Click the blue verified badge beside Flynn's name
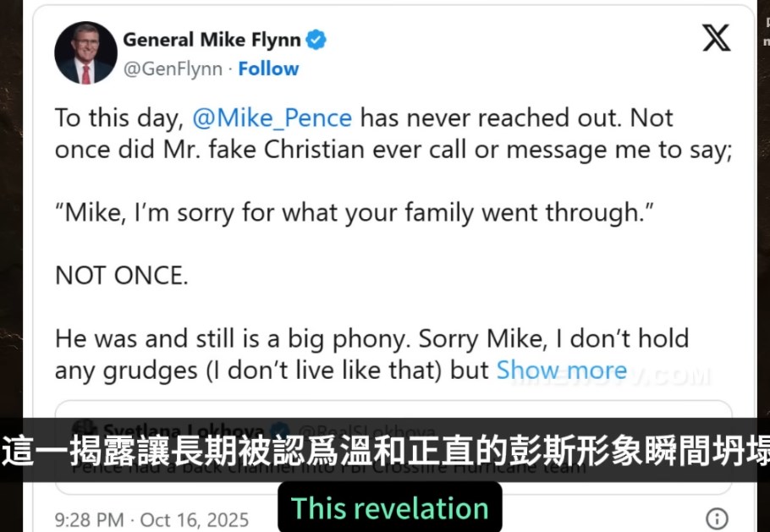Screen dimensions: 770x532 316,39
